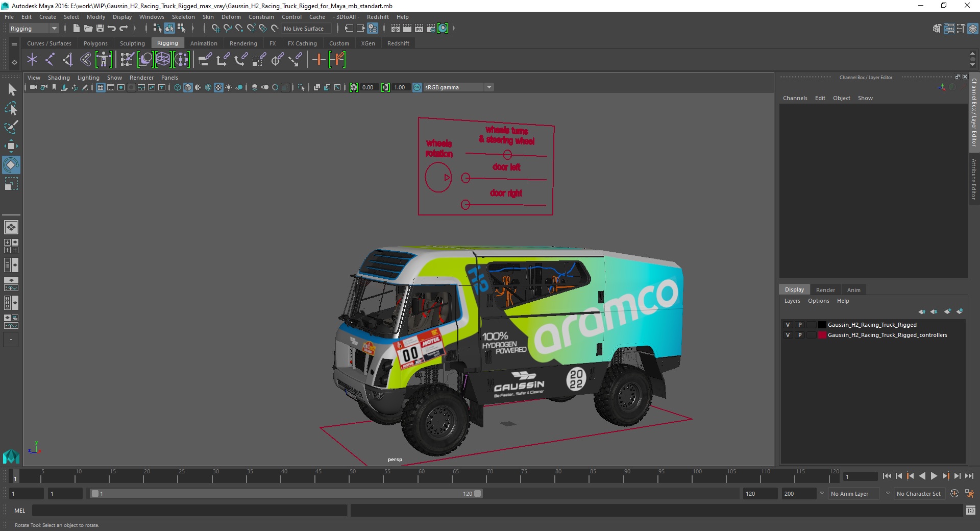Open the Rigging menu set dropdown
Image resolution: width=980 pixels, height=531 pixels.
(34, 29)
